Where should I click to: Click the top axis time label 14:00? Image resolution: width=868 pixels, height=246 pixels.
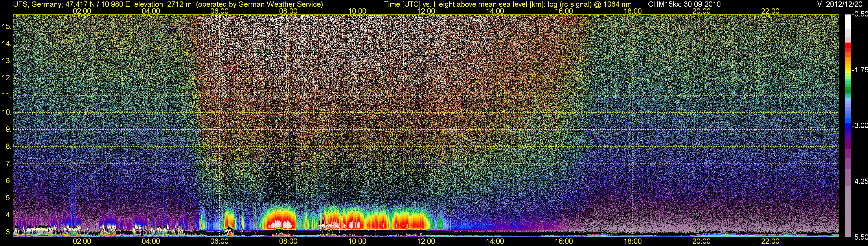[x=495, y=11]
